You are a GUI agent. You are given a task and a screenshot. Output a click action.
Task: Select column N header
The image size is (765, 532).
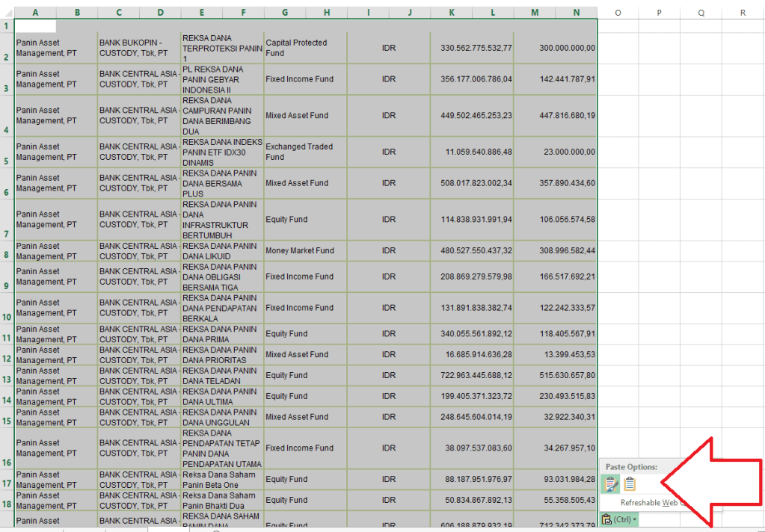(577, 13)
